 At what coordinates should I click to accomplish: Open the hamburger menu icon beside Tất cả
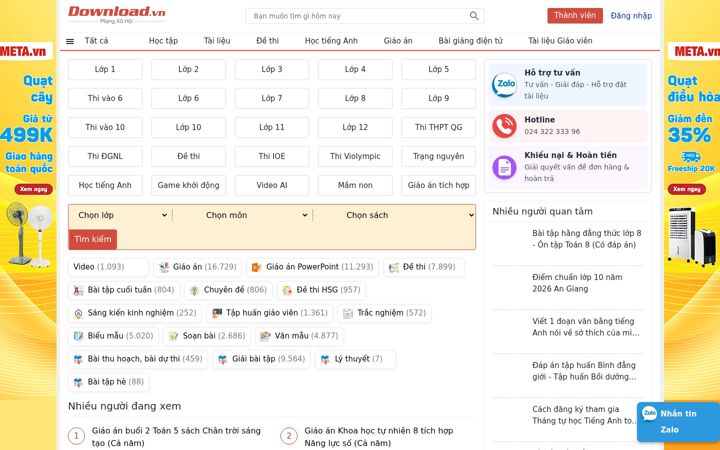[x=70, y=41]
